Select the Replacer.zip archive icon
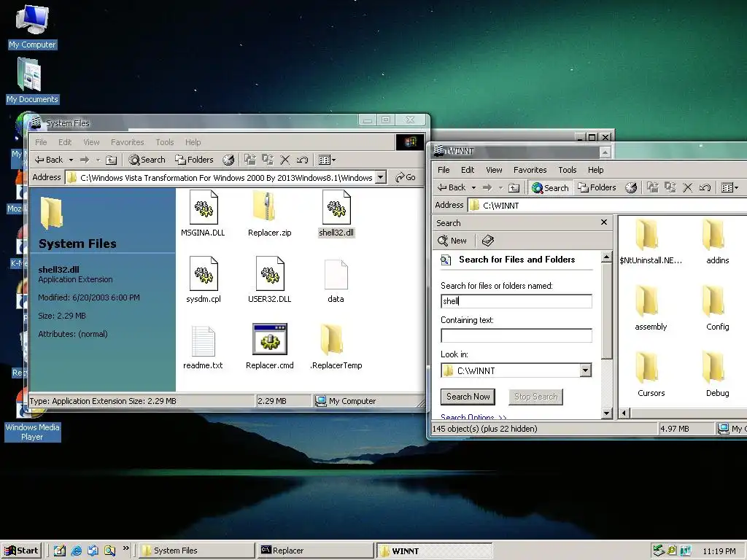 (x=265, y=206)
